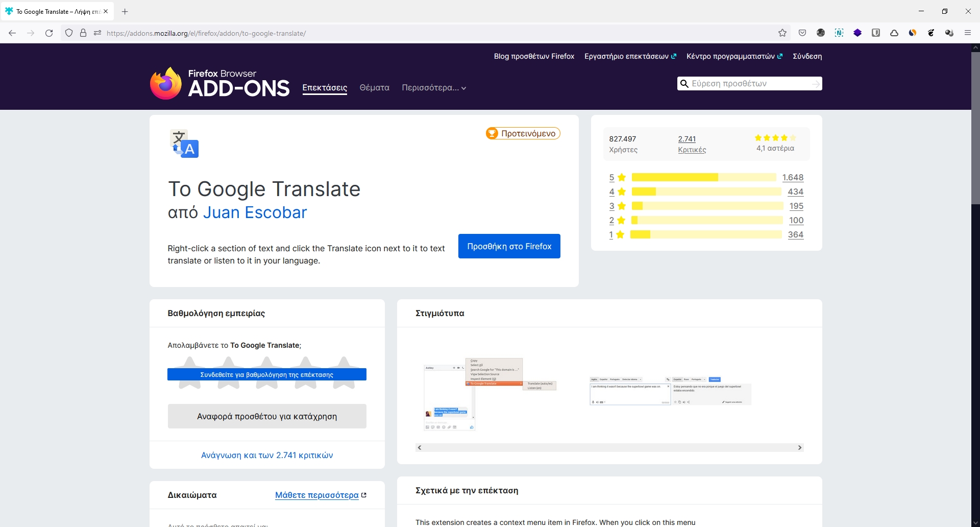Expand the Περισσότερα… dropdown menu

434,88
